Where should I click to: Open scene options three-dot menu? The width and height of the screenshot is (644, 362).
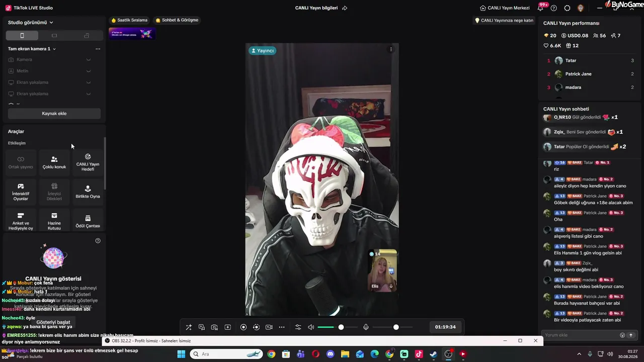(x=98, y=49)
